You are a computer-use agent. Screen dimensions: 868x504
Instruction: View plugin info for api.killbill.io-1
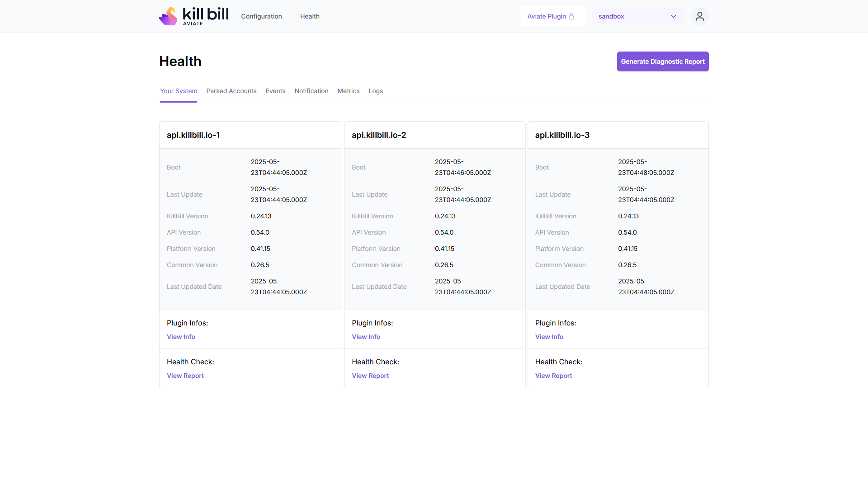(181, 337)
